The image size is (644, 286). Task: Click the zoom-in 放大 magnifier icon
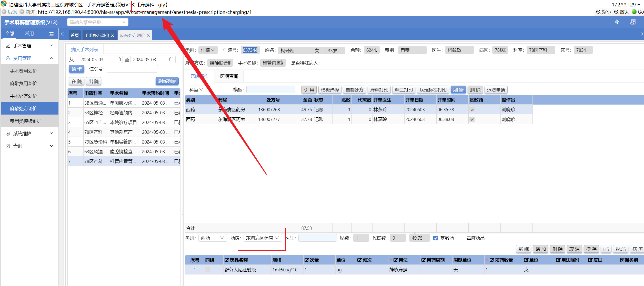(616, 12)
